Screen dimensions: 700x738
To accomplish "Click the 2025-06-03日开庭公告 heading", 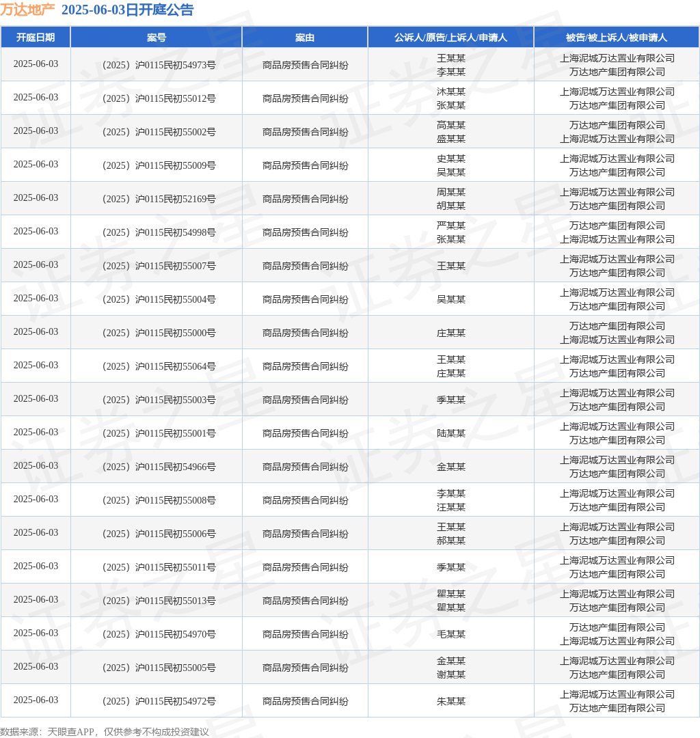I will pos(128,10).
